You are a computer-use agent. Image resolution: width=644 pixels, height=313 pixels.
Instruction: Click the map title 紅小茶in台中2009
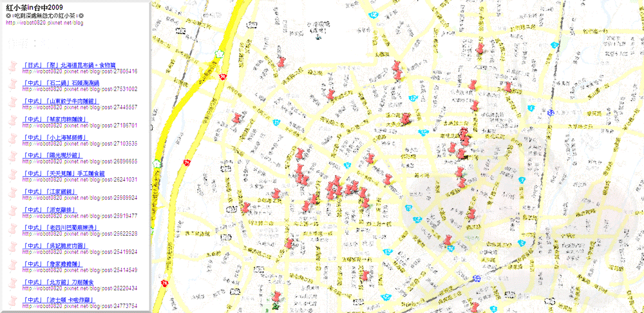[35, 8]
